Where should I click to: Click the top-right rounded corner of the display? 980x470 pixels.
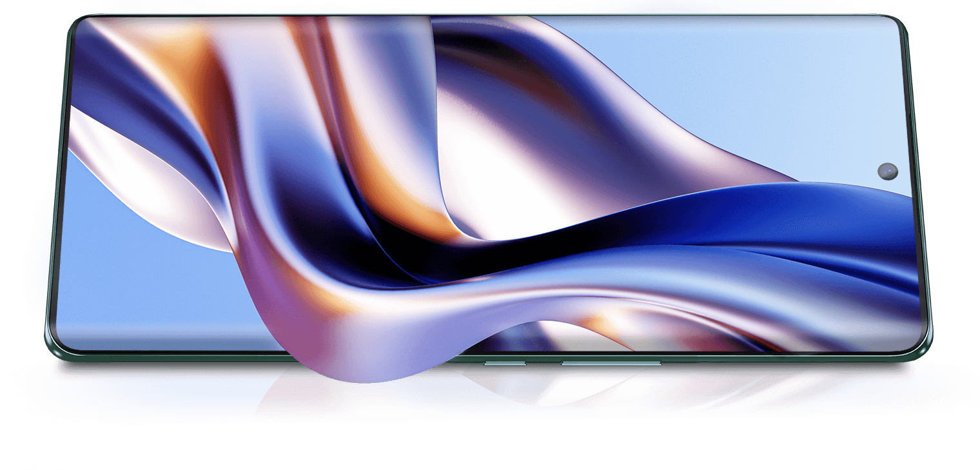(x=897, y=26)
